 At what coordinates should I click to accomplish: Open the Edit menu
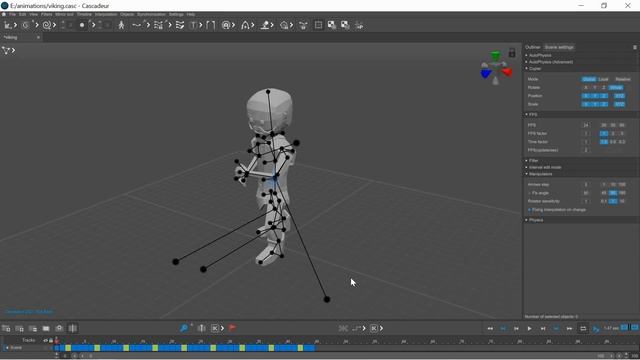tap(22, 14)
